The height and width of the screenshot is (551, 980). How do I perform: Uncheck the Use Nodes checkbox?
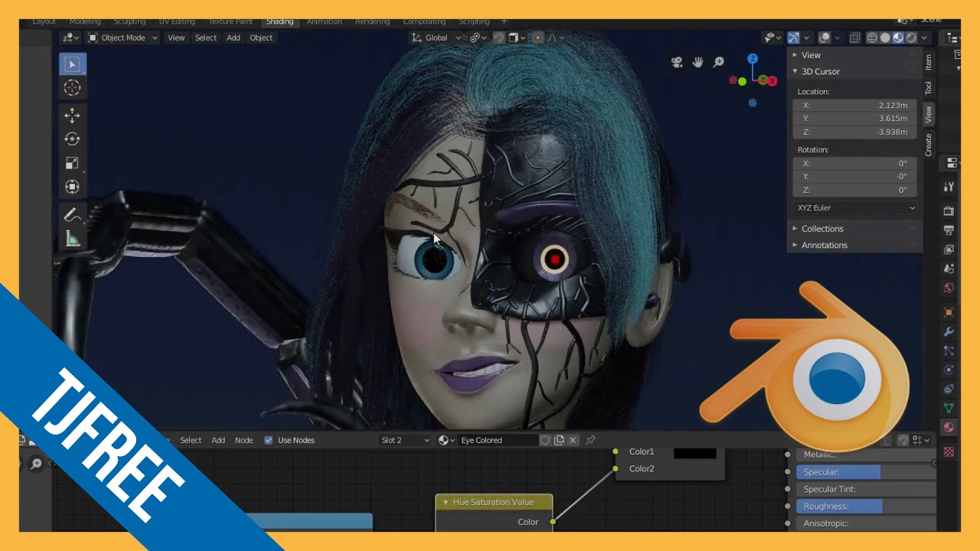[269, 440]
